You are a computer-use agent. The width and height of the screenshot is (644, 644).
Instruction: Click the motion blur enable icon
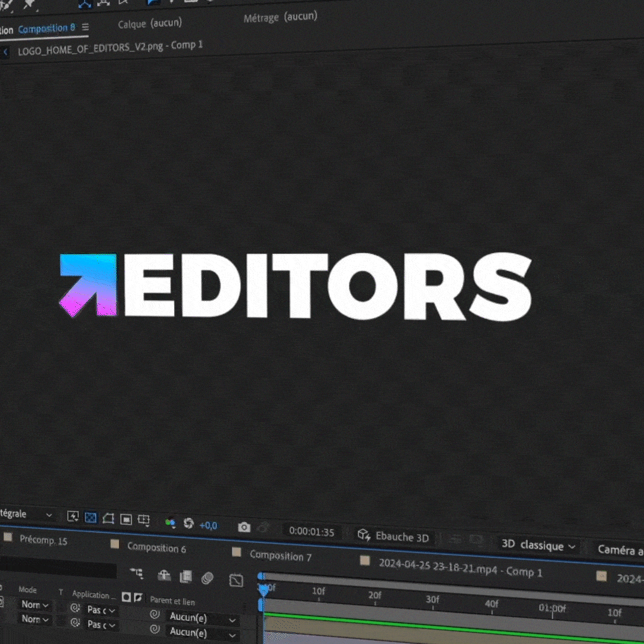(x=208, y=577)
